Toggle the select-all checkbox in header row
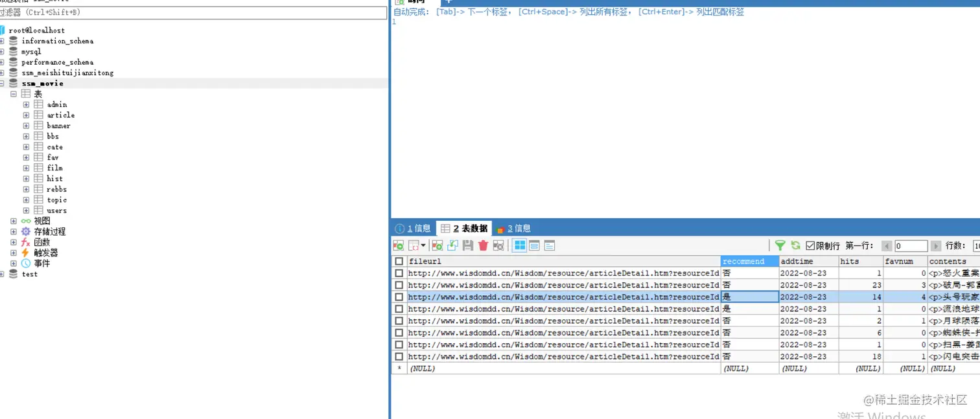This screenshot has height=419, width=980. 399,262
